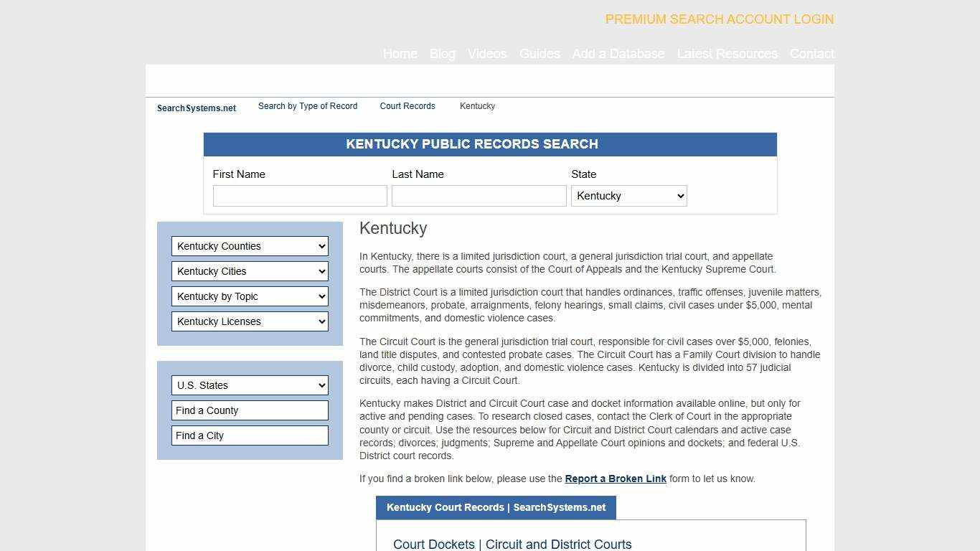Follow Court Dockets Circuit and District Courts link
The height and width of the screenshot is (551, 980).
tap(512, 545)
